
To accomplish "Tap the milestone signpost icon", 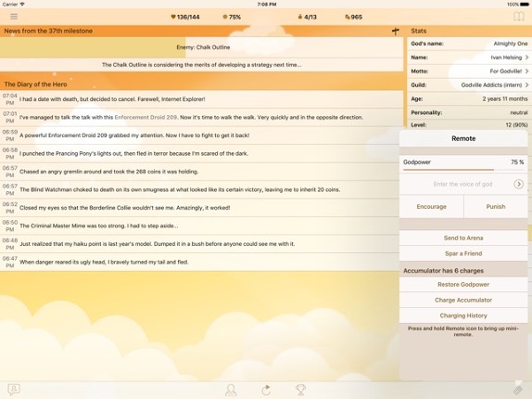I will pos(395,32).
